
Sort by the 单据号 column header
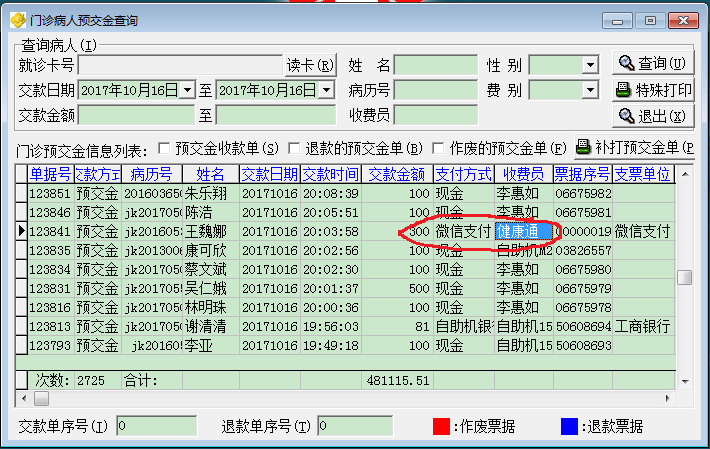pyautogui.click(x=50, y=174)
